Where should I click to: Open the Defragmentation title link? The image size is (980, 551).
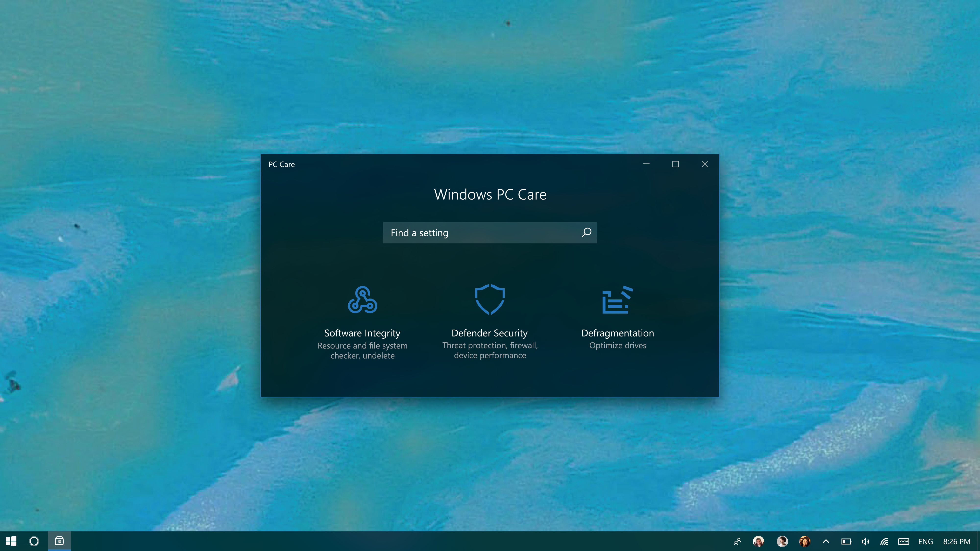point(617,333)
